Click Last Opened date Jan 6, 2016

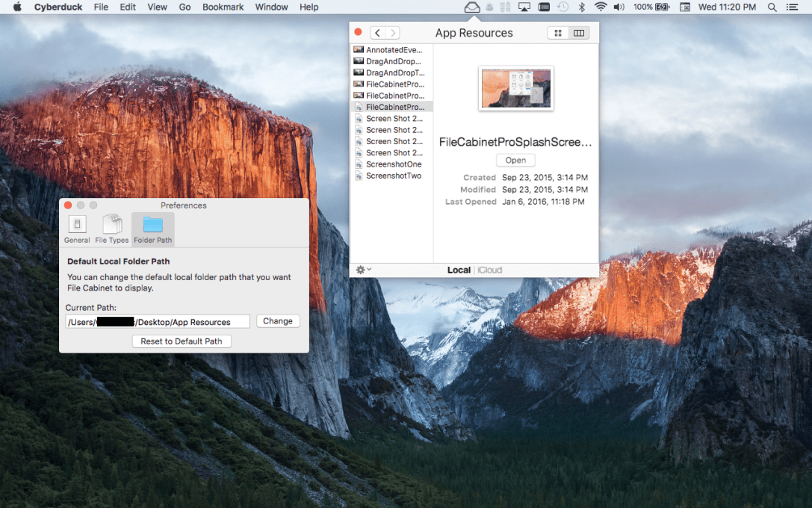click(543, 202)
